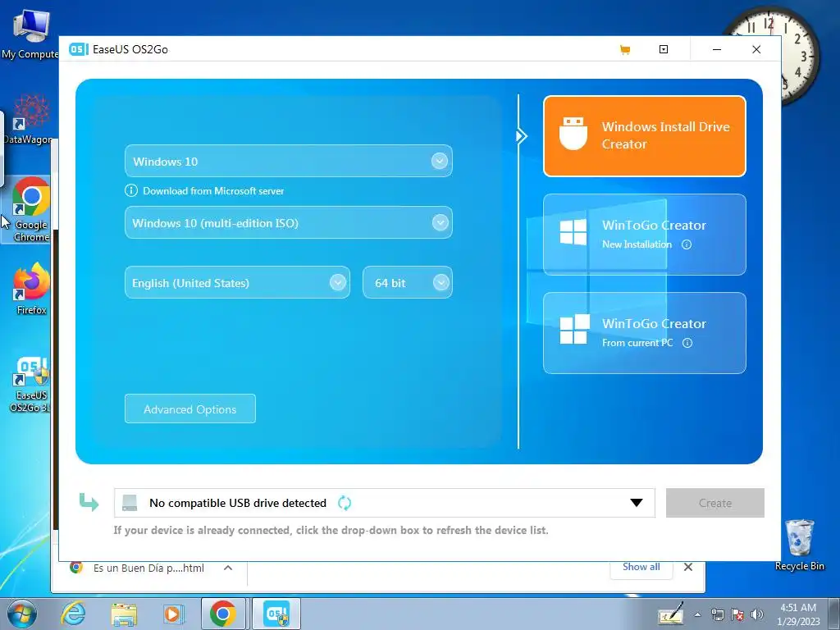Image resolution: width=840 pixels, height=630 pixels.
Task: Select the Firefox desktop shortcut
Action: [x=31, y=288]
